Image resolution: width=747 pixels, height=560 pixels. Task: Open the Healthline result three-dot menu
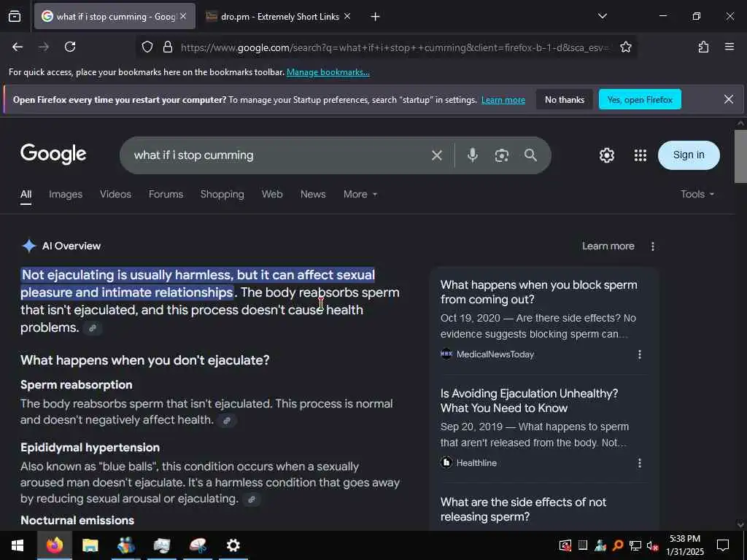[639, 463]
